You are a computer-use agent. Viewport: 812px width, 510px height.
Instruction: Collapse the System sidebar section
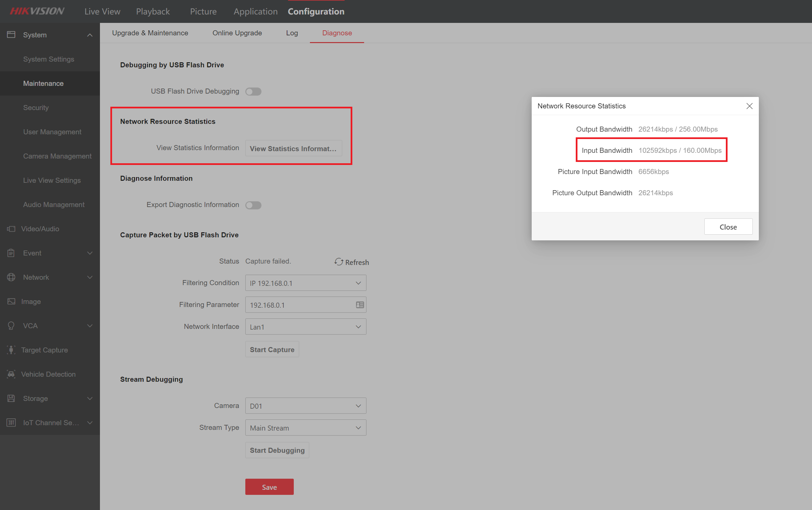tap(90, 35)
